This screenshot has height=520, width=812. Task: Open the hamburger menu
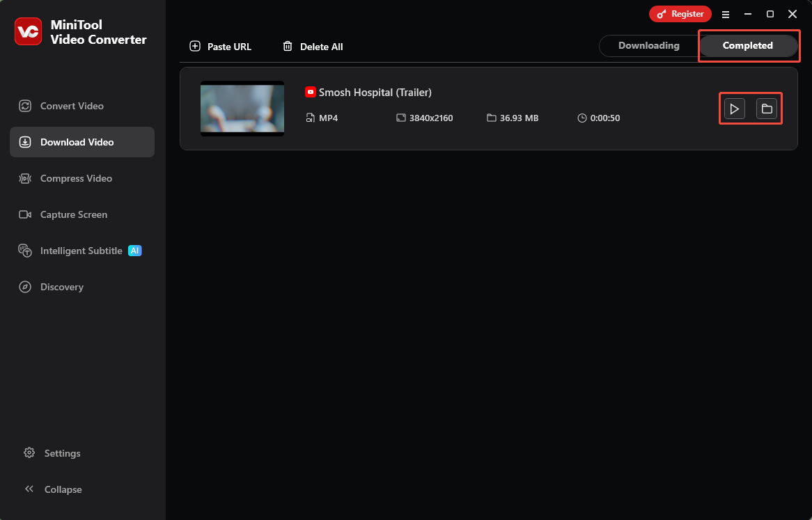pyautogui.click(x=726, y=14)
